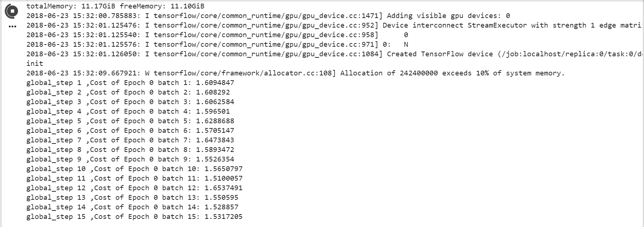Click the stop execution button icon
The height and width of the screenshot is (227, 644).
tap(12, 11)
